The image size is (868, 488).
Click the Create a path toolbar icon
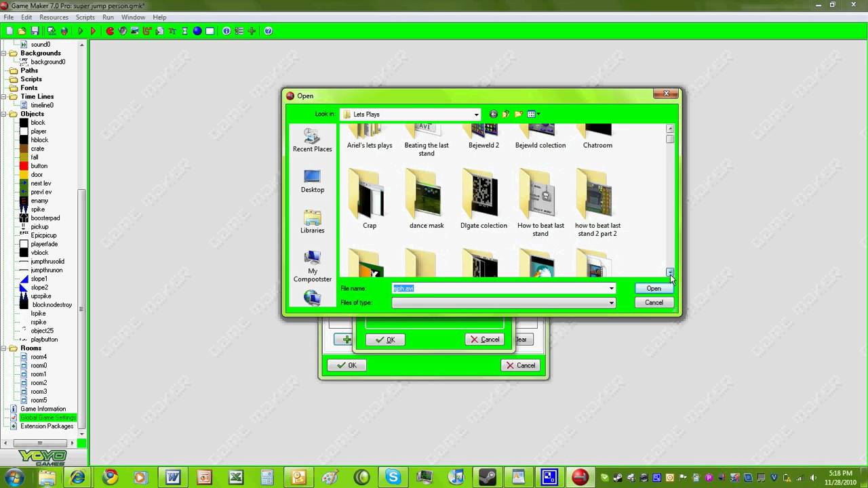point(147,31)
